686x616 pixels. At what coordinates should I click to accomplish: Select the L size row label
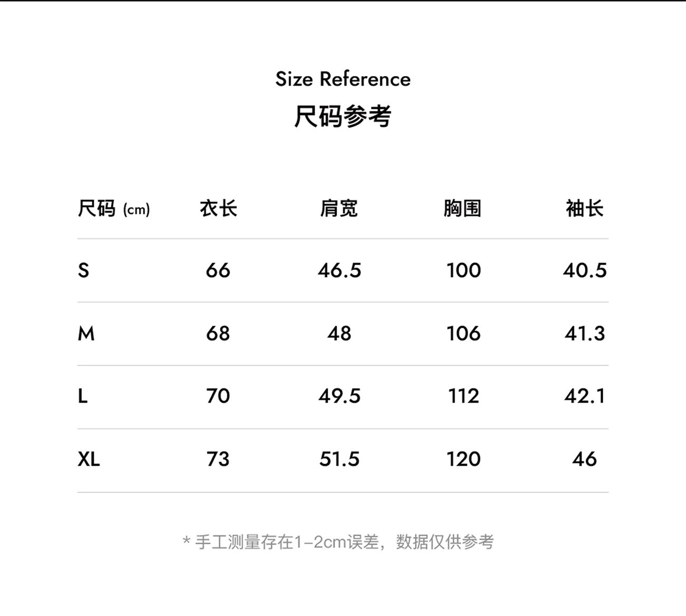coord(83,396)
